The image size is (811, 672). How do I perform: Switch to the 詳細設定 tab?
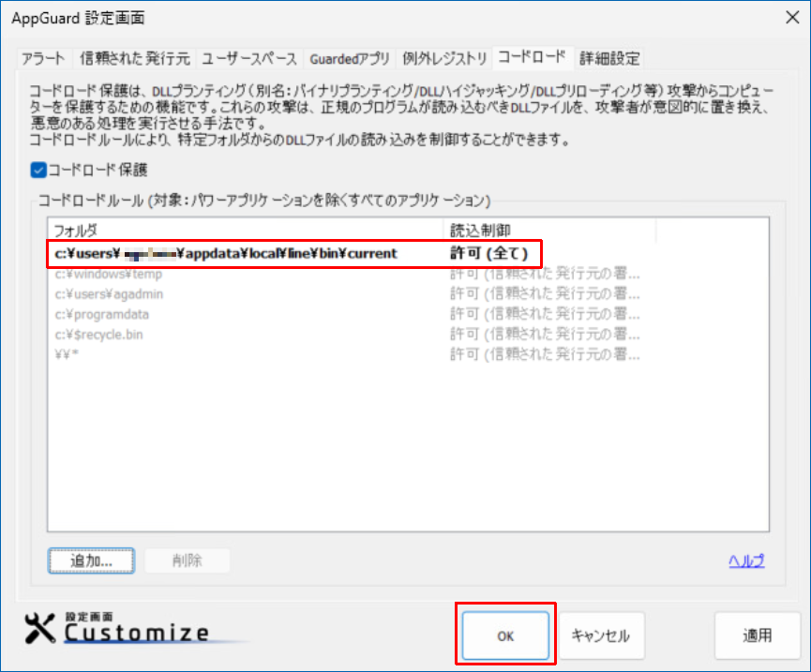608,58
